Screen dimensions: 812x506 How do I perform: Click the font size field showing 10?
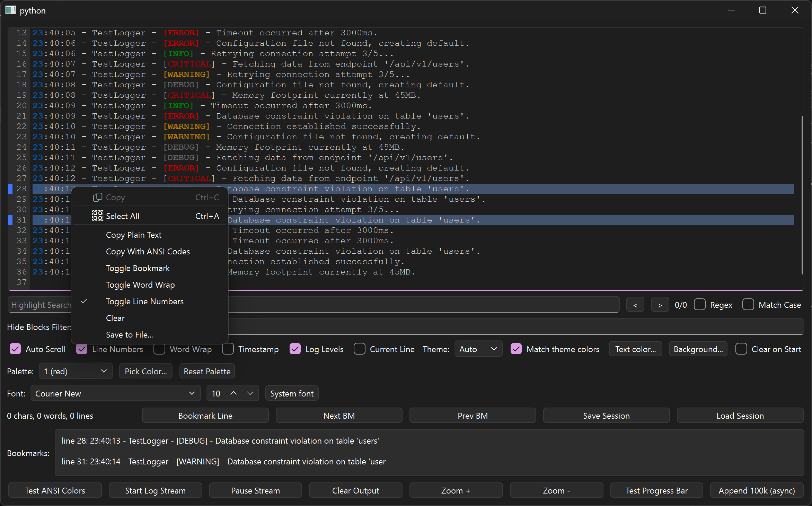[x=217, y=393]
